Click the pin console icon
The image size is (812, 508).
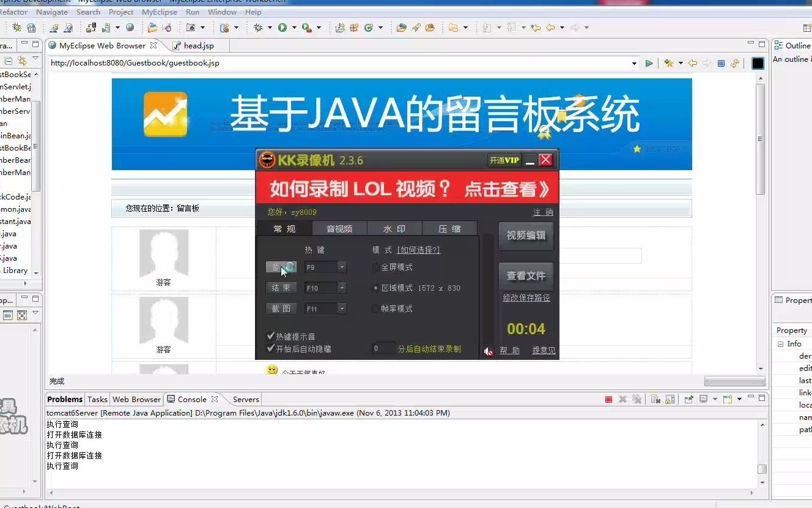(x=689, y=399)
